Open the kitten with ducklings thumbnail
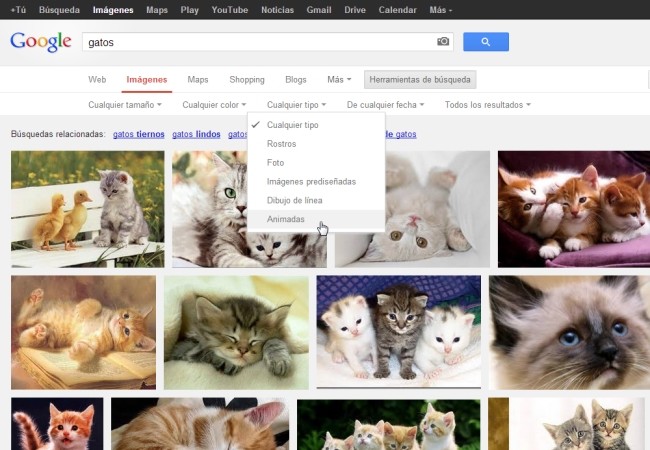650x450 pixels. pyautogui.click(x=87, y=209)
